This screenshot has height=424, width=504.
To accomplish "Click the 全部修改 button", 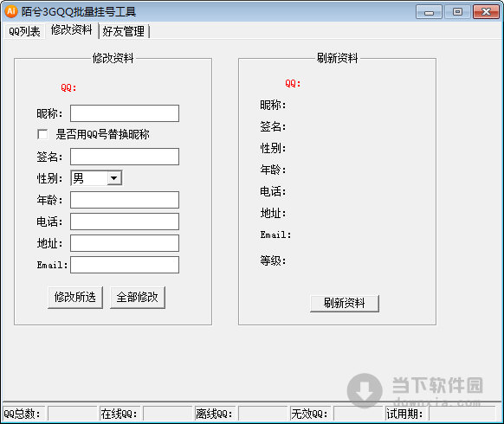I will point(138,298).
